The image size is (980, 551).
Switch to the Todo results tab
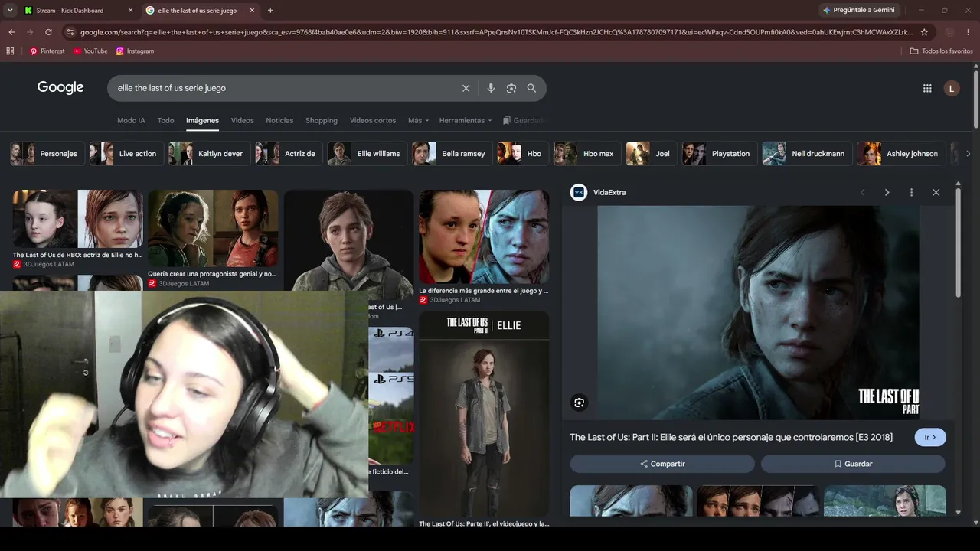(165, 120)
